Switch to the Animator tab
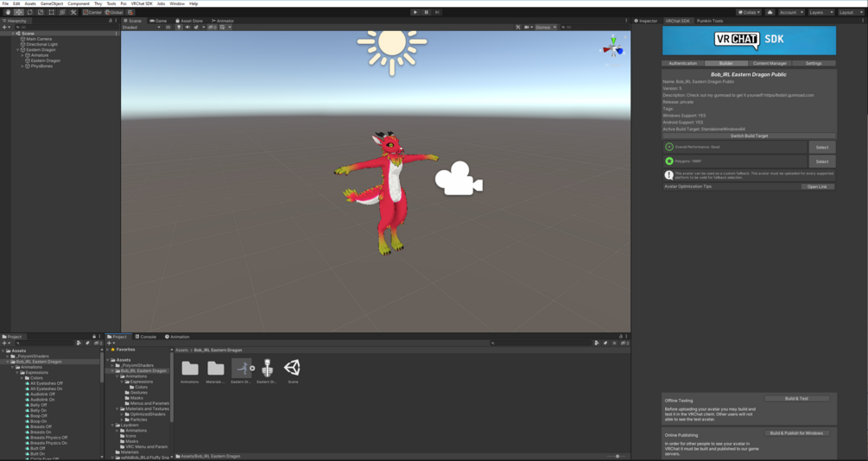This screenshot has width=868, height=461. coord(223,21)
